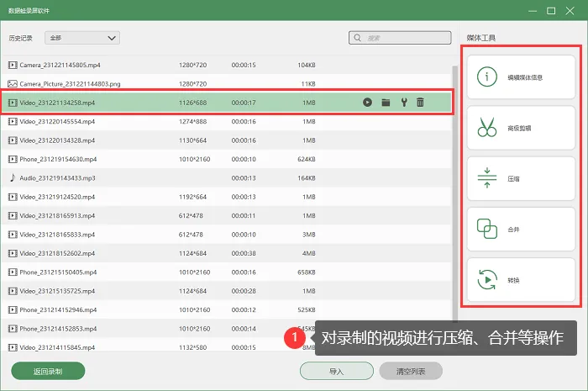Click the file list vertical scrollbar
The height and width of the screenshot is (391, 588).
(455, 193)
